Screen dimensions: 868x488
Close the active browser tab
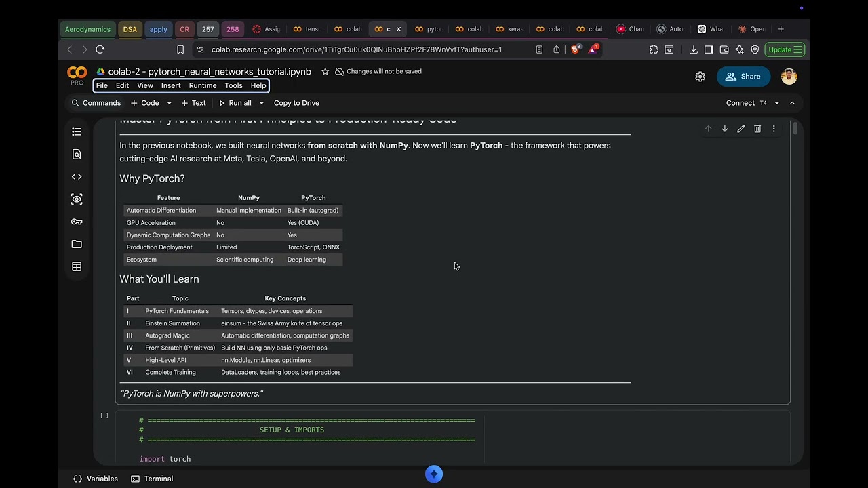tap(399, 29)
